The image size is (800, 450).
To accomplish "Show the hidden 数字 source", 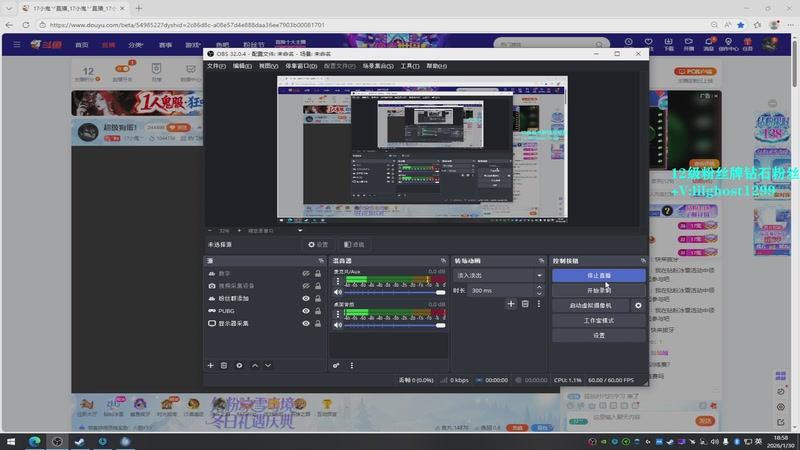I will coord(306,273).
